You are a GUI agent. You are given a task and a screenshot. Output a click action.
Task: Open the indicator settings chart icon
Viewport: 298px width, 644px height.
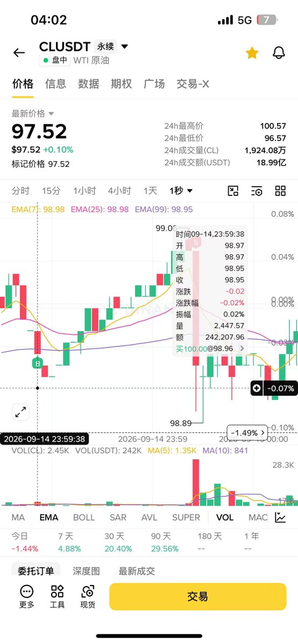[x=280, y=517]
